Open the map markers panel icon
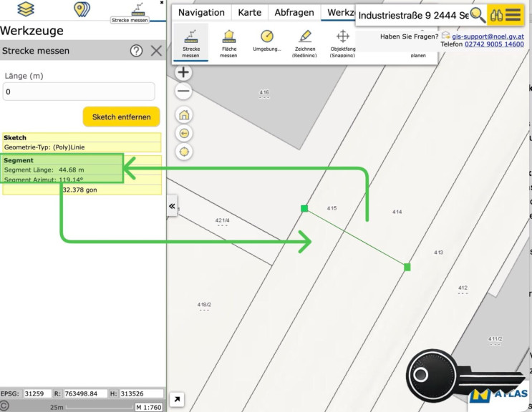The image size is (532, 412). (x=82, y=9)
